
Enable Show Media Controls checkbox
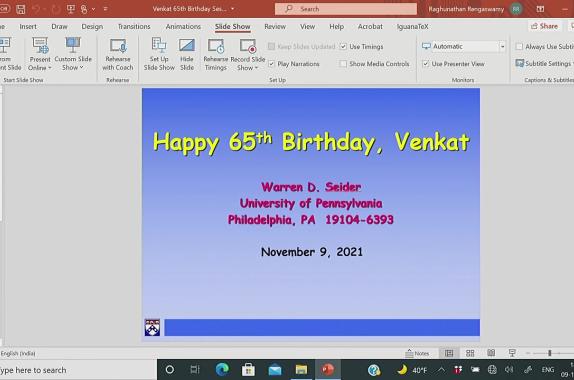[343, 64]
